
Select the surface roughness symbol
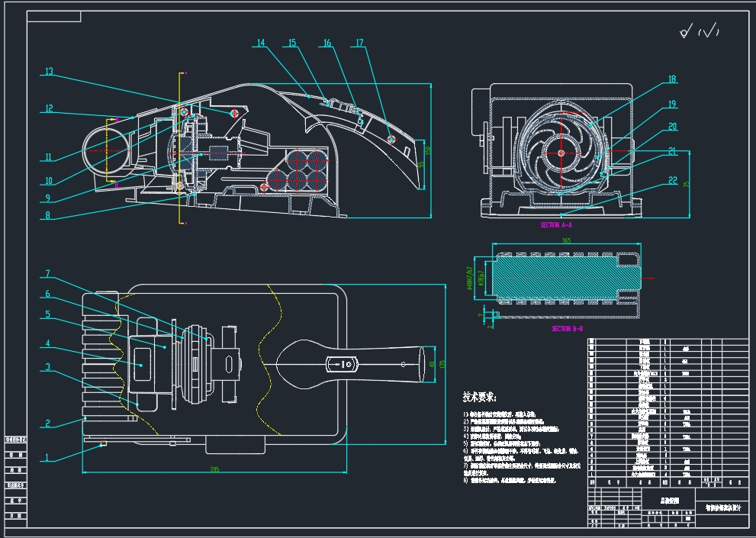point(699,31)
